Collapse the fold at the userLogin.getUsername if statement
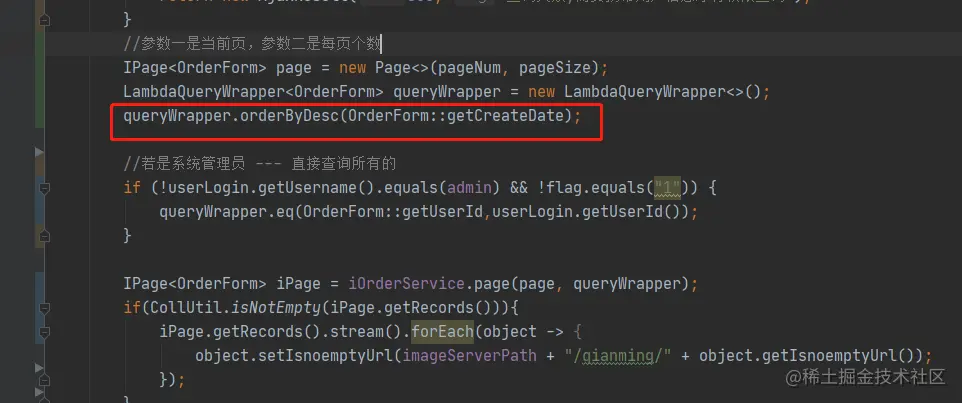 tap(44, 188)
